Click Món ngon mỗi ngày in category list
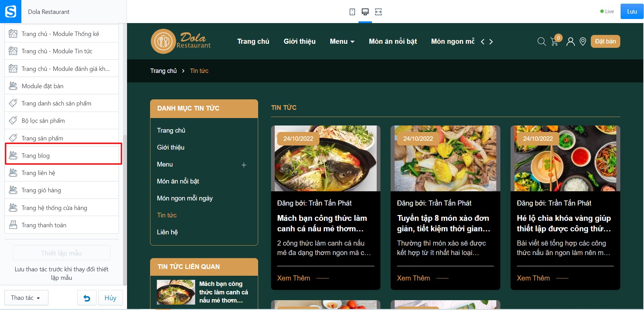 (185, 198)
